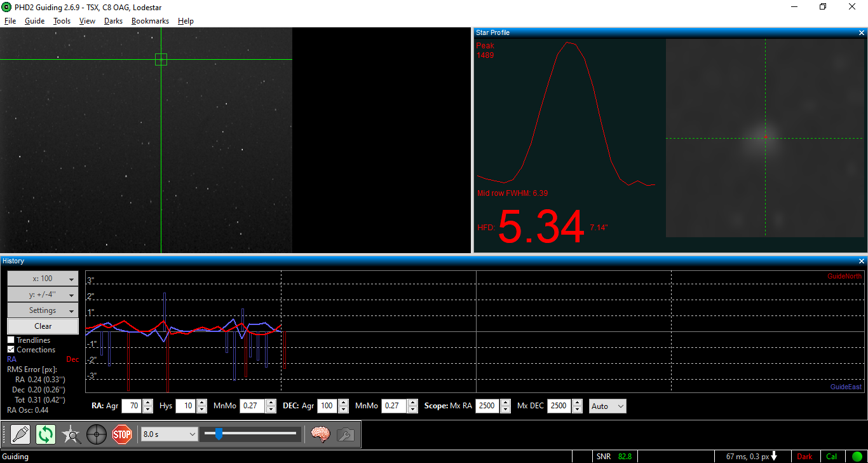Increase Mx RA value with up arrow
868x463 pixels.
click(505, 403)
